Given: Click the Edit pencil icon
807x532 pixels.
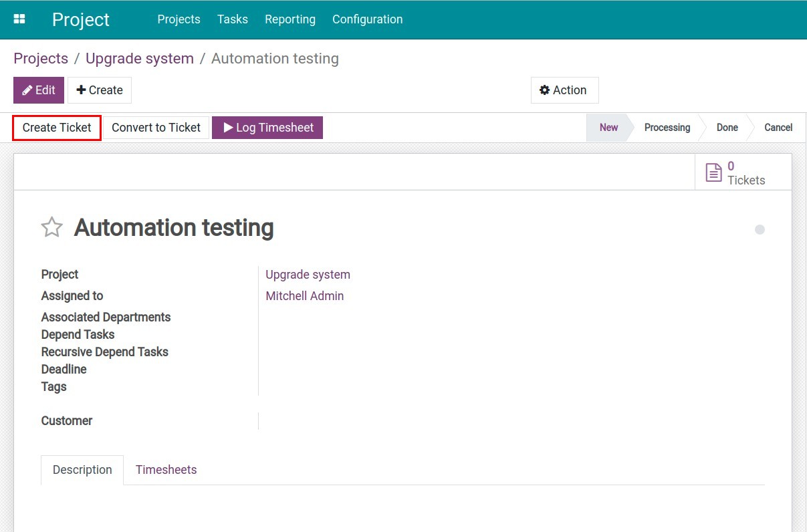Looking at the screenshot, I should [27, 90].
